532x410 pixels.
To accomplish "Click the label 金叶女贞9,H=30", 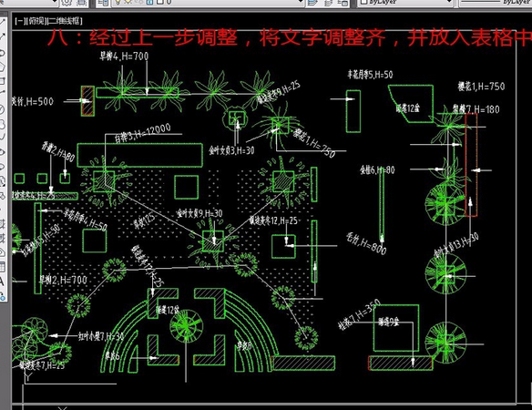I will coord(199,213).
